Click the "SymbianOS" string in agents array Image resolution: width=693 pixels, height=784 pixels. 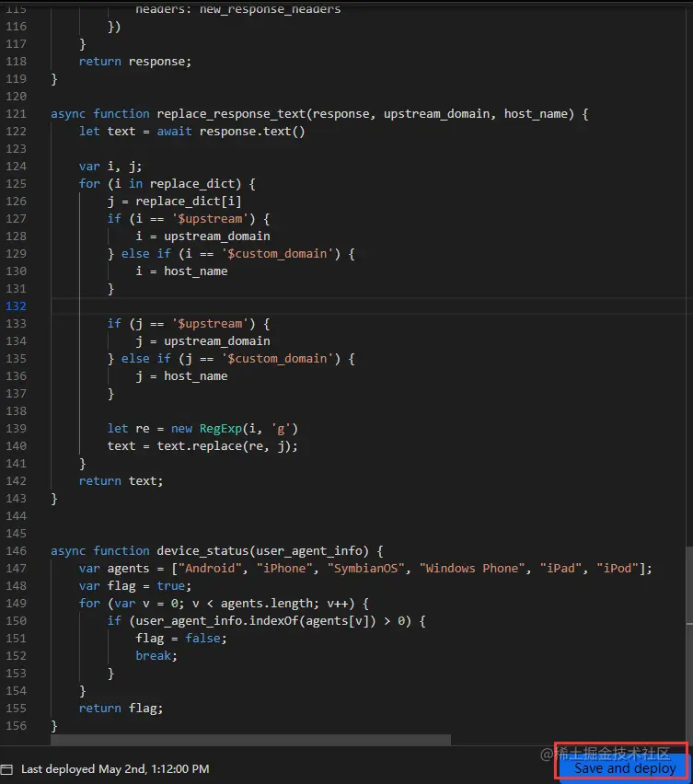(x=365, y=569)
